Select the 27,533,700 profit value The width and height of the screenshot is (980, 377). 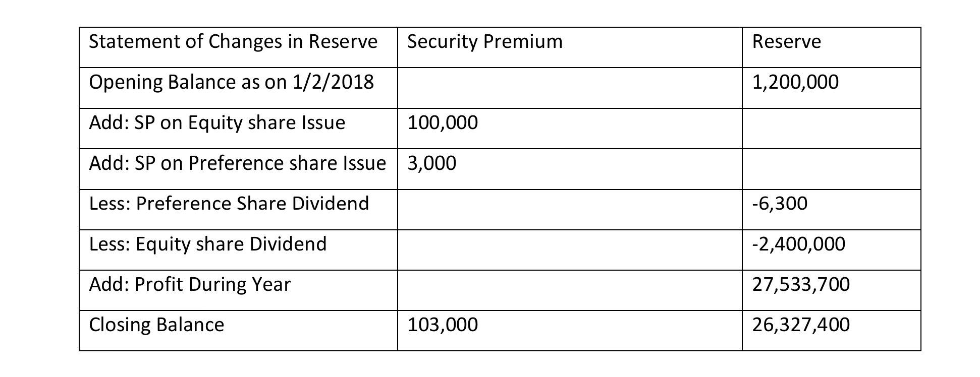(x=800, y=285)
